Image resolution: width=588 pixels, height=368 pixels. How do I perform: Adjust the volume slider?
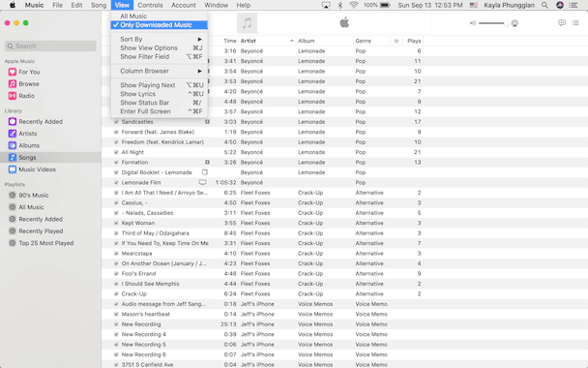tap(493, 23)
